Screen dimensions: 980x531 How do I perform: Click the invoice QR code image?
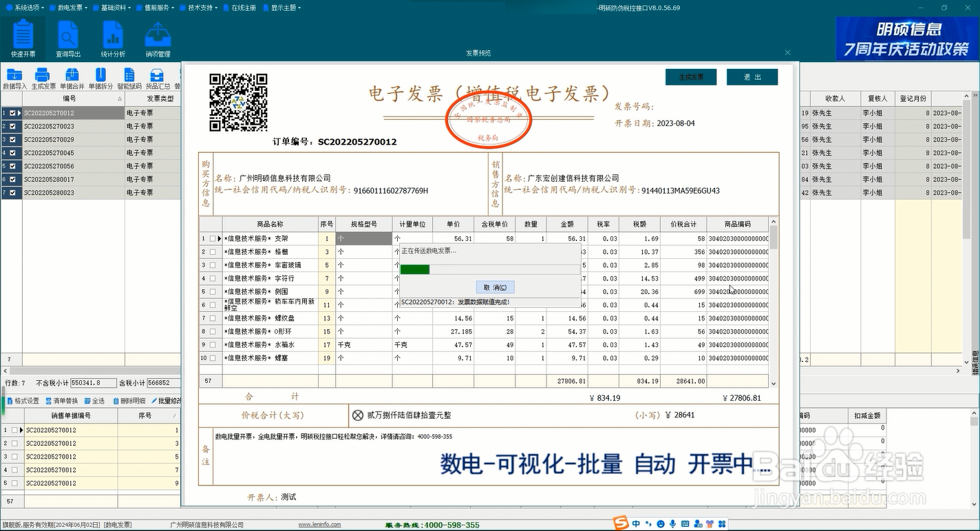point(238,103)
